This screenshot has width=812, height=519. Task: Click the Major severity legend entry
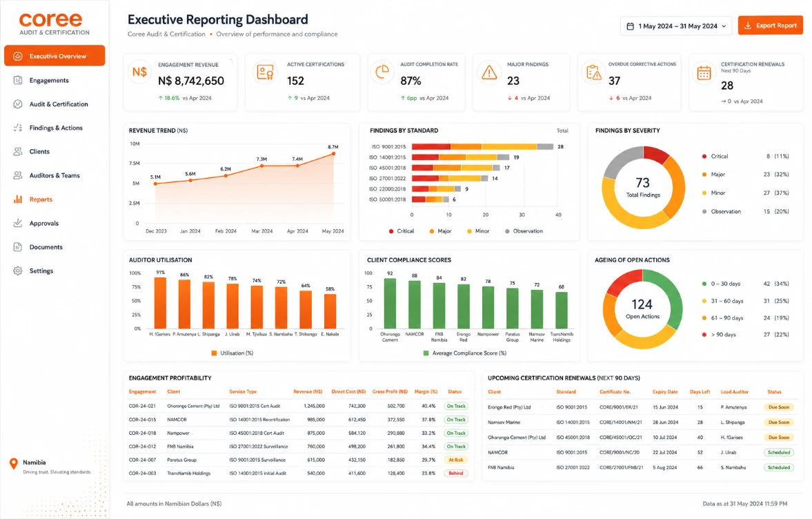[744, 175]
